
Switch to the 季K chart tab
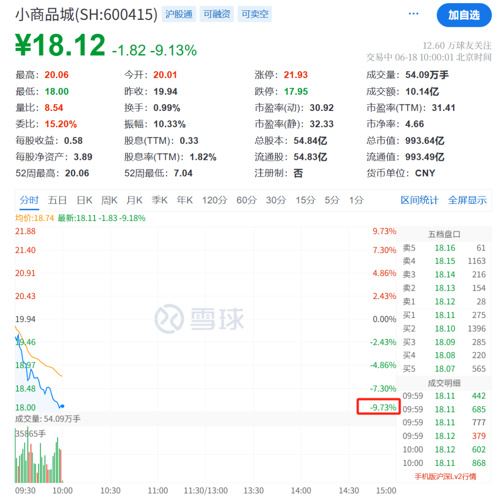pos(160,200)
